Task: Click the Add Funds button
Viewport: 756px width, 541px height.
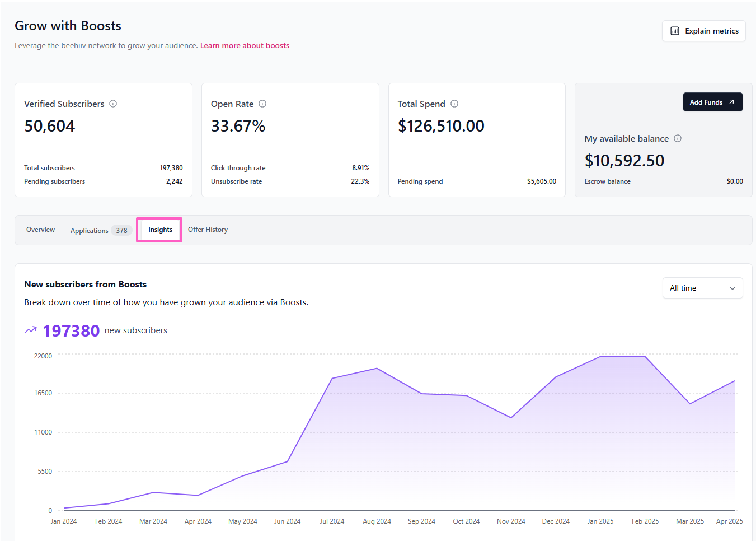Action: point(712,102)
